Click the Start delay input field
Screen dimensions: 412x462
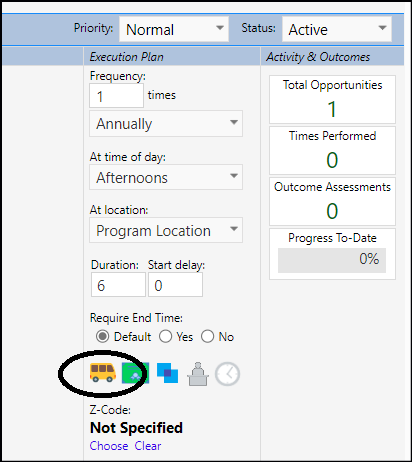[x=175, y=285]
